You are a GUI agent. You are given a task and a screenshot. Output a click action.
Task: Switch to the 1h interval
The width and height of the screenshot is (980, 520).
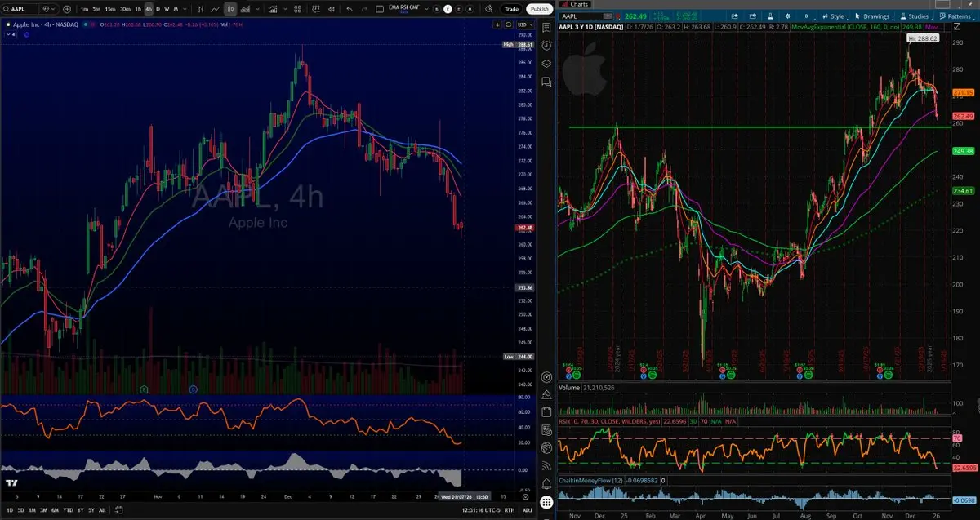(138, 9)
